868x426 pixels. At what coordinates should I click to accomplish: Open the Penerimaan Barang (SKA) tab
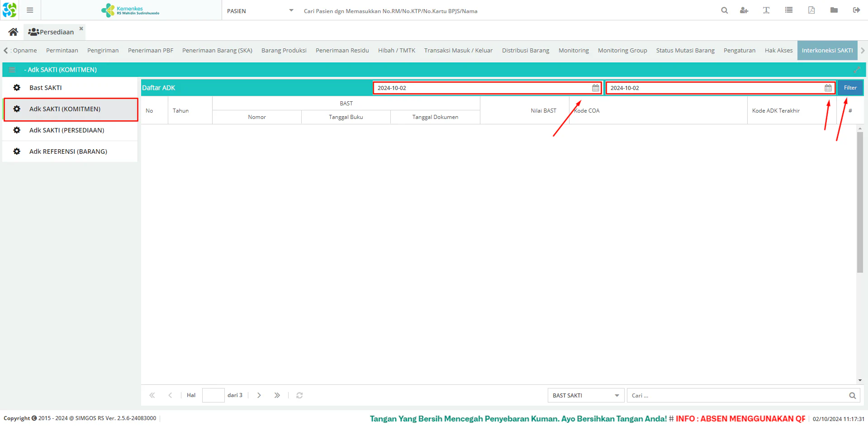click(x=217, y=50)
